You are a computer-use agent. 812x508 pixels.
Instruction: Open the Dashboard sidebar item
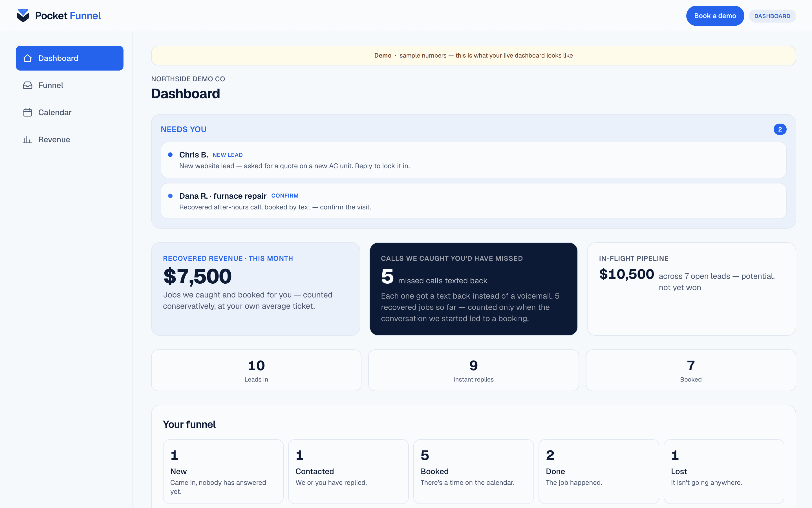tap(69, 58)
